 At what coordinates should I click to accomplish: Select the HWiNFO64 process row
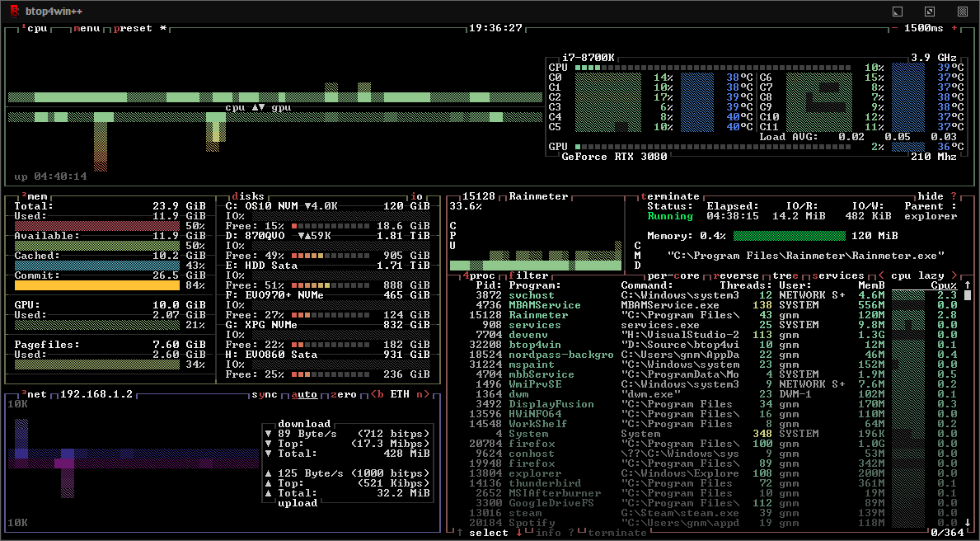pos(705,414)
